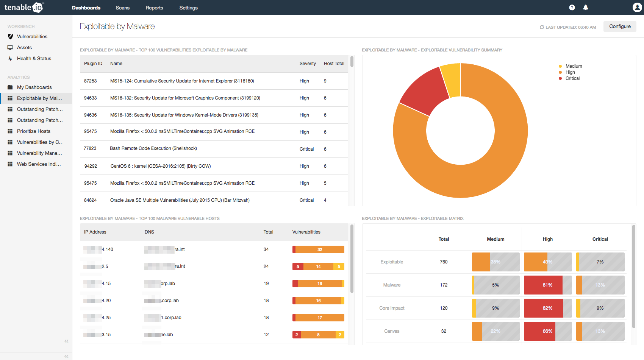Open the Scans menu
The image size is (644, 360).
coord(122,8)
